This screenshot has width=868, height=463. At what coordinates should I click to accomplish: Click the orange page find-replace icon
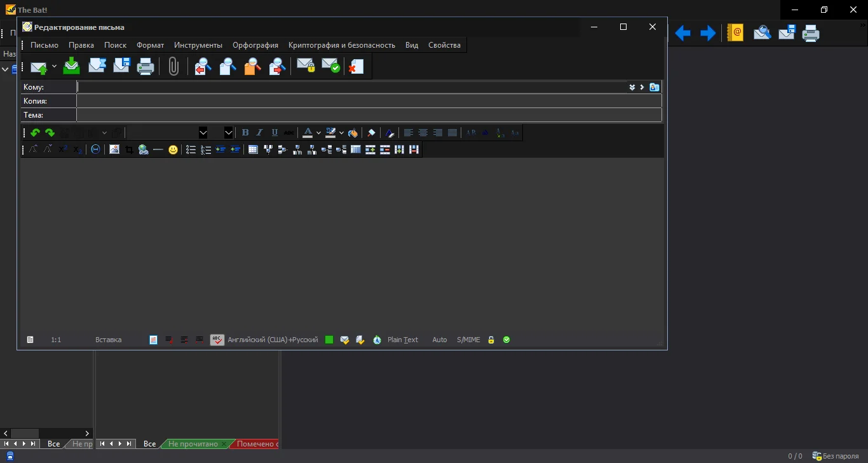(252, 66)
